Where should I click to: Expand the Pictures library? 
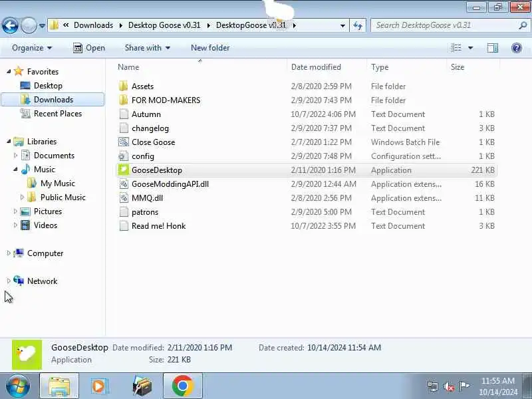click(x=15, y=211)
